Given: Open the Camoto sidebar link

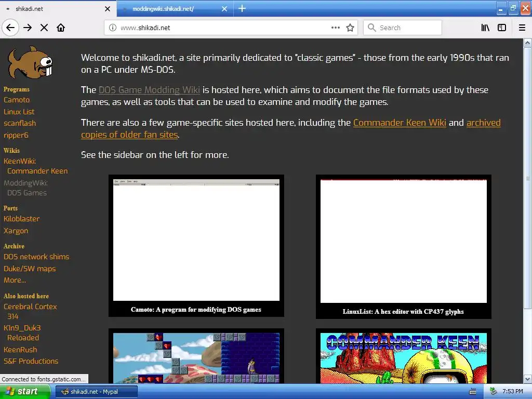Looking at the screenshot, I should [x=17, y=100].
